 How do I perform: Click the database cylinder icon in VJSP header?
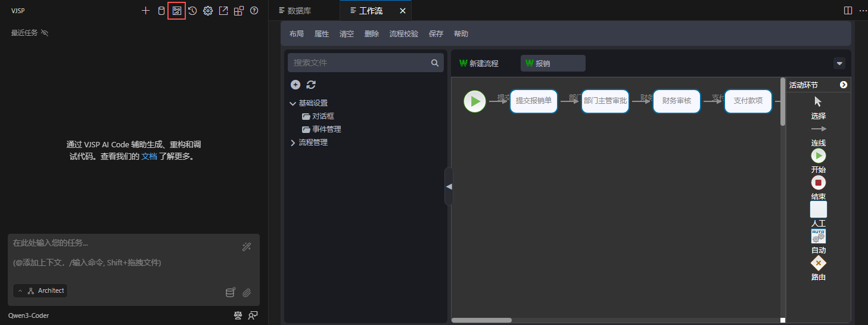[x=161, y=11]
